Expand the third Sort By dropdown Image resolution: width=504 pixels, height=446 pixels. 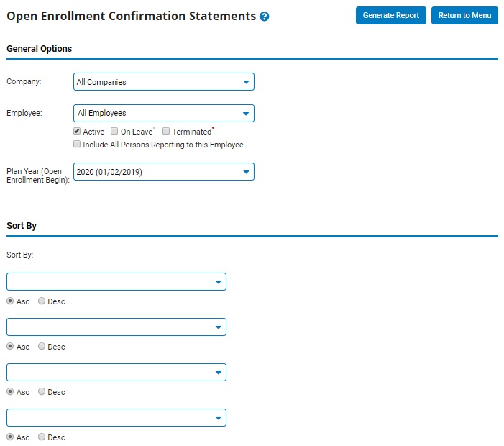(116, 373)
